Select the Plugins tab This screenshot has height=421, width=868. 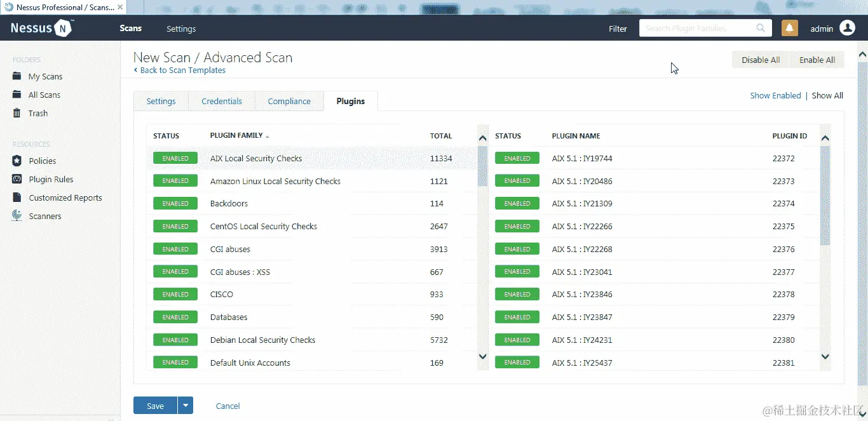coord(351,101)
